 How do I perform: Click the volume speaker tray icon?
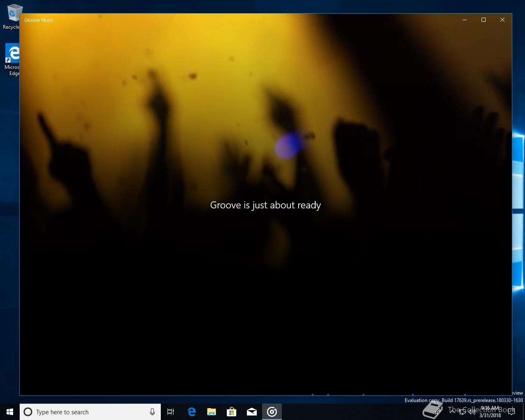pyautogui.click(x=472, y=412)
